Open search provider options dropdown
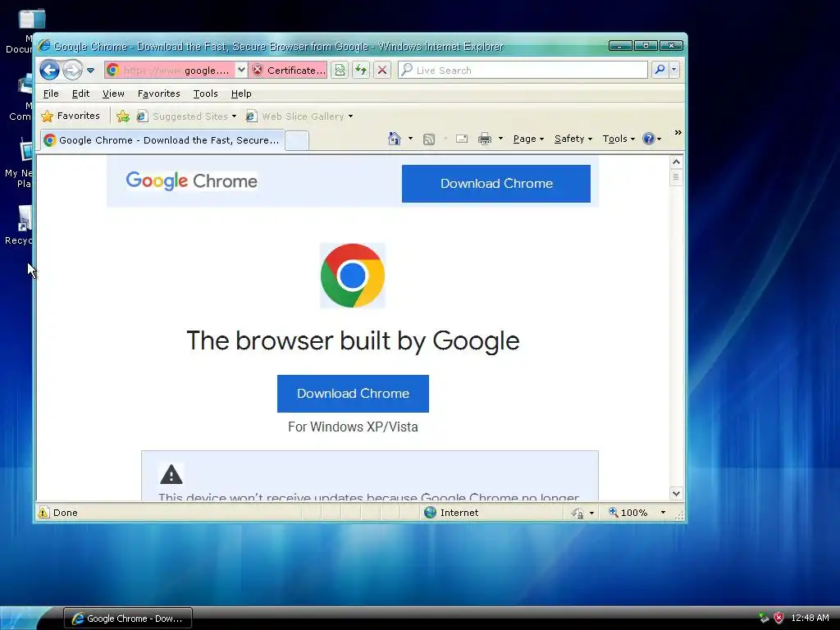This screenshot has height=630, width=840. pos(674,70)
